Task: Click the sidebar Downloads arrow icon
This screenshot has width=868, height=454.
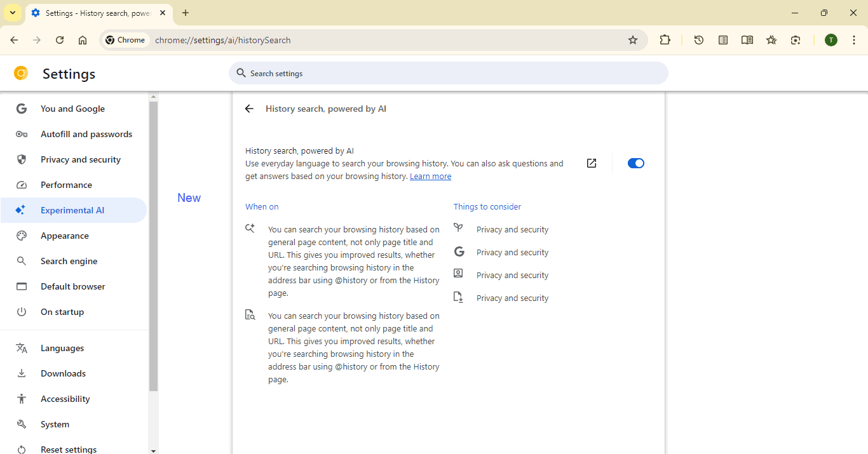Action: click(x=22, y=373)
